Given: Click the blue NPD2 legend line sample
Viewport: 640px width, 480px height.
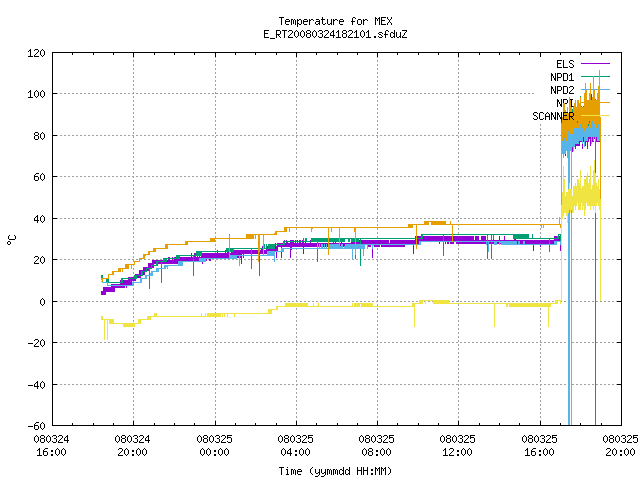Looking at the screenshot, I should tap(595, 89).
